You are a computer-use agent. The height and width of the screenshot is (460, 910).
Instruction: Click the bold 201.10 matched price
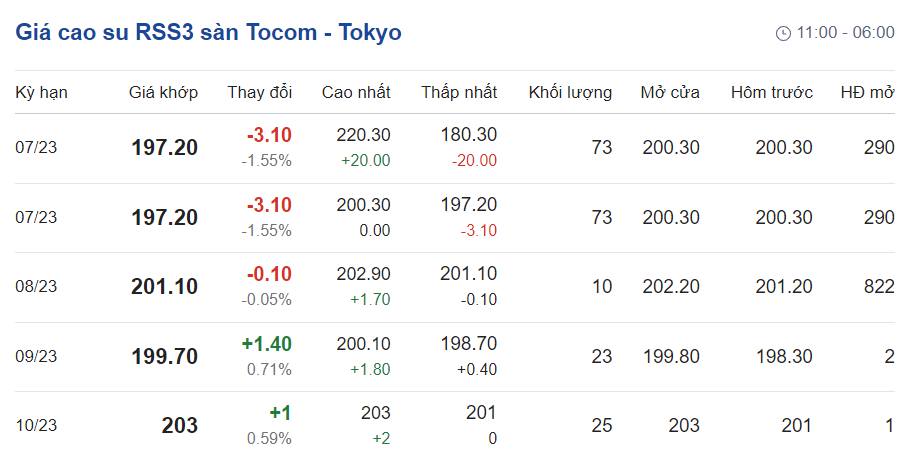pyautogui.click(x=164, y=287)
